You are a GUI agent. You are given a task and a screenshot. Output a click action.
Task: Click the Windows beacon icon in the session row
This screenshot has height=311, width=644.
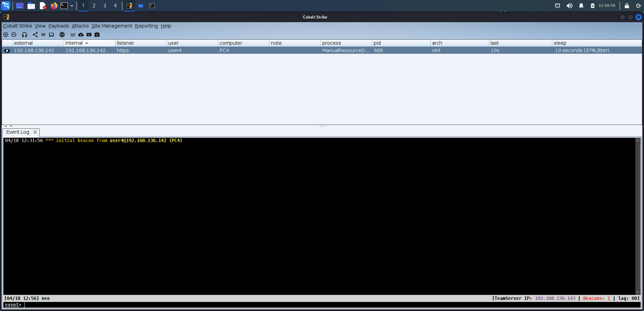7,51
